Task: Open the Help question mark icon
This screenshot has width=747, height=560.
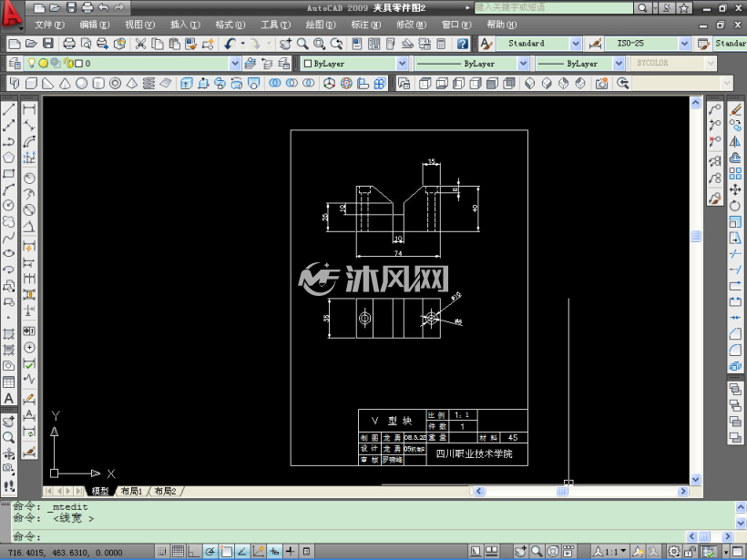Action: click(462, 44)
